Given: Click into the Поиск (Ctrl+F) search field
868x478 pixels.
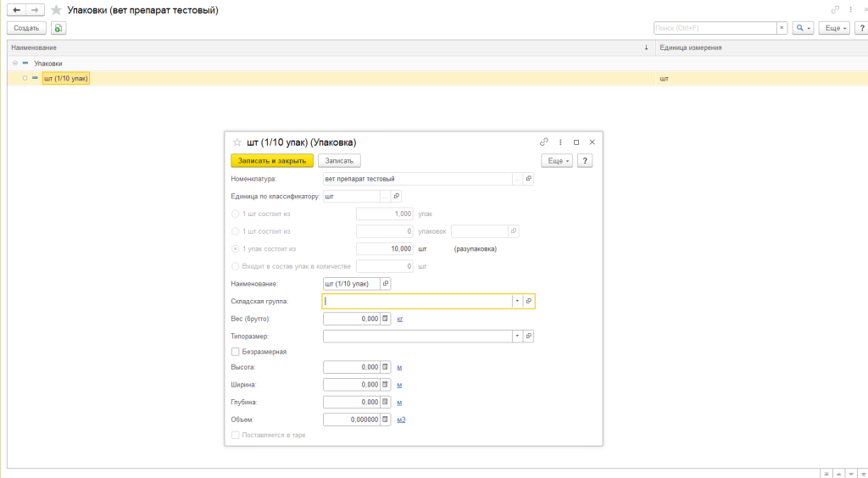Looking at the screenshot, I should click(714, 28).
